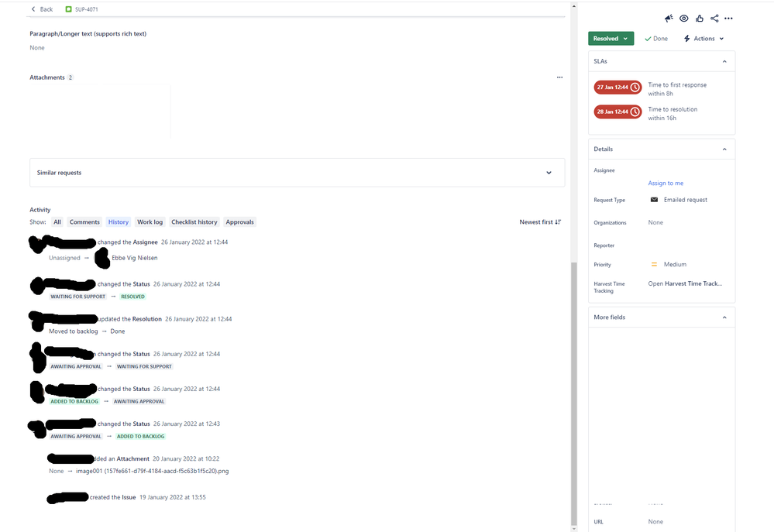Collapse the Details section
Screen dimensions: 774x532
(x=724, y=149)
